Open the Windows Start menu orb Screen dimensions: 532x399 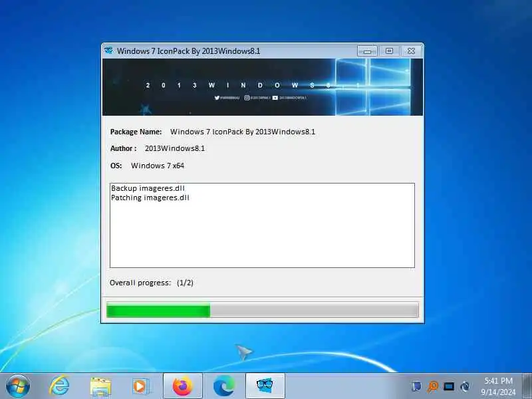tap(18, 386)
